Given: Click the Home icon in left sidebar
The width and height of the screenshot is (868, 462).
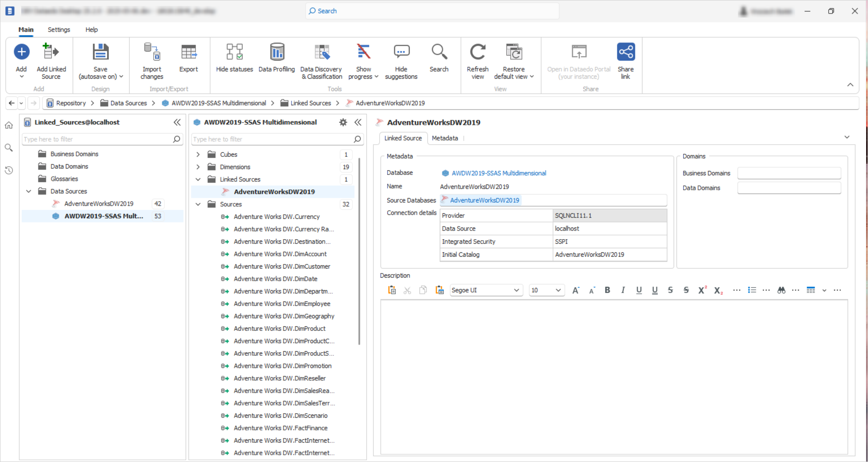Looking at the screenshot, I should coord(9,125).
